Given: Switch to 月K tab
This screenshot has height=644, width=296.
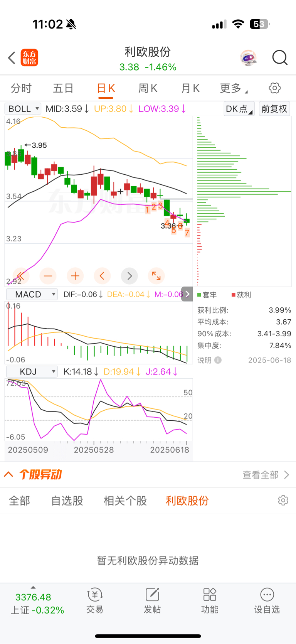Looking at the screenshot, I should point(190,88).
